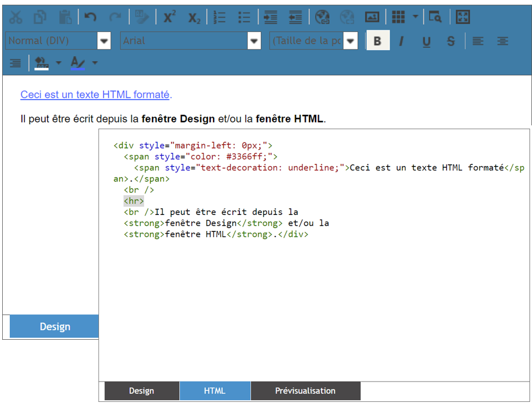The height and width of the screenshot is (403, 532).
Task: Click the Cut scissors icon
Action: pyautogui.click(x=15, y=17)
